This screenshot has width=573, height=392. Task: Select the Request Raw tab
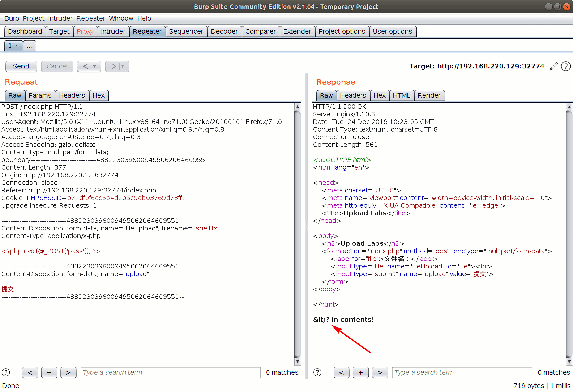coord(15,95)
